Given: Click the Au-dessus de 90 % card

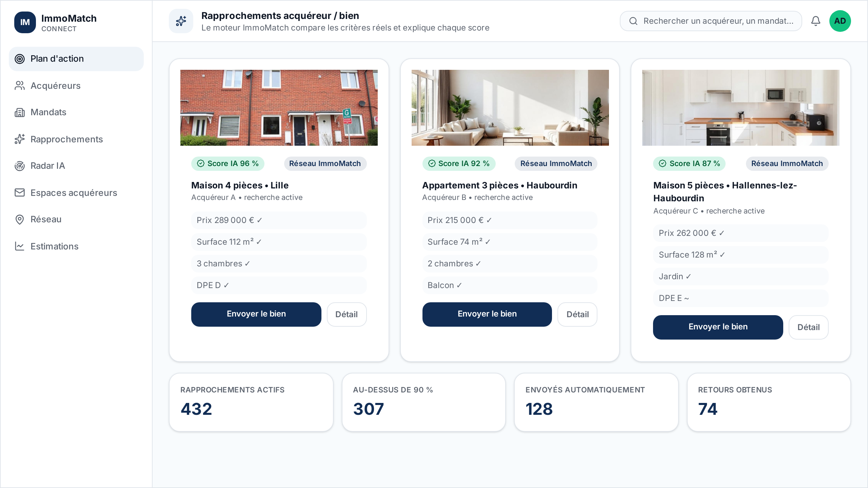Looking at the screenshot, I should pyautogui.click(x=424, y=402).
